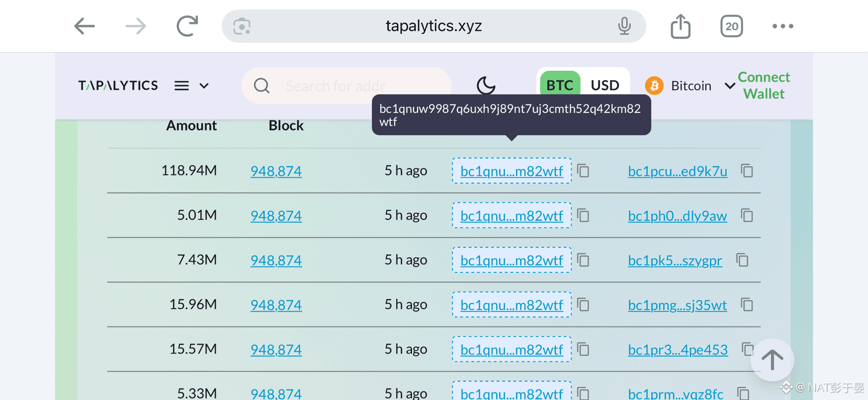Open the hamburger navigation menu
The image size is (868, 400).
coord(181,86)
